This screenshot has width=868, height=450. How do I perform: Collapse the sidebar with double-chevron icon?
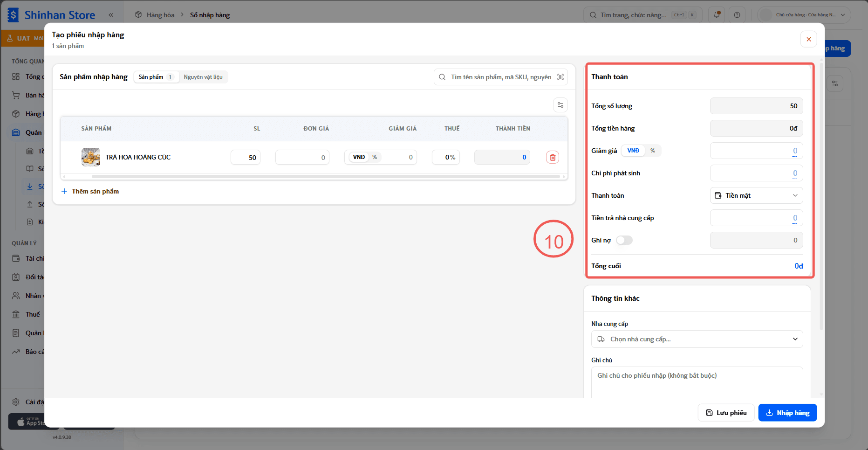[111, 15]
